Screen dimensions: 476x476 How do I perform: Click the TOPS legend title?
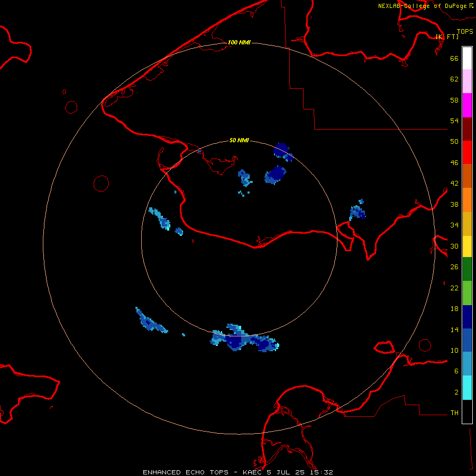[x=465, y=31]
